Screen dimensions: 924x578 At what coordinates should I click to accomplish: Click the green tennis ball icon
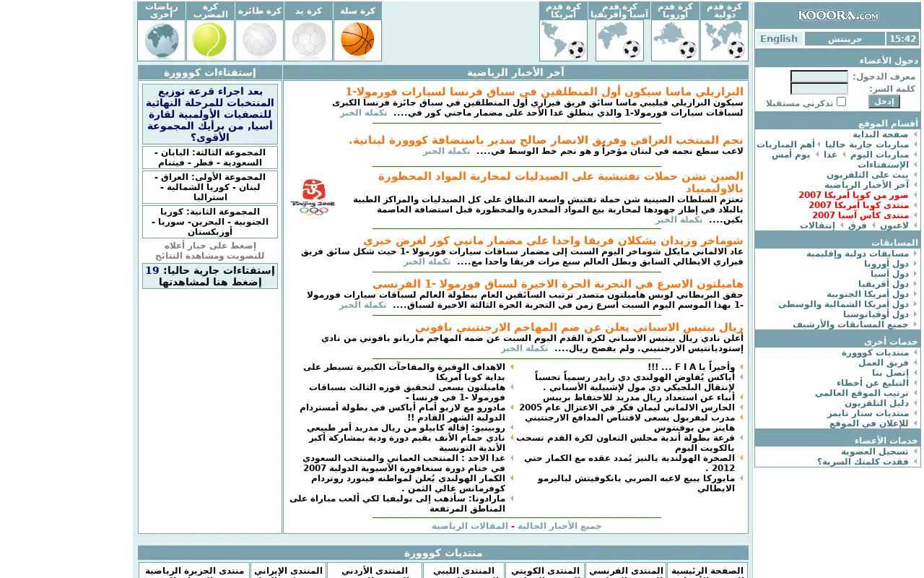coord(210,40)
